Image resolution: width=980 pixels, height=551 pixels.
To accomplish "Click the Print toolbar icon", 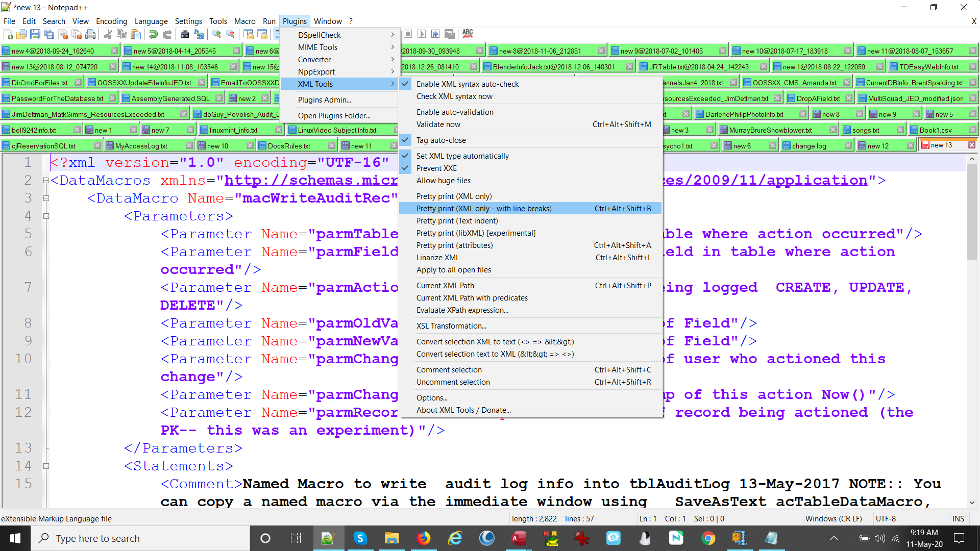I will click(x=90, y=34).
